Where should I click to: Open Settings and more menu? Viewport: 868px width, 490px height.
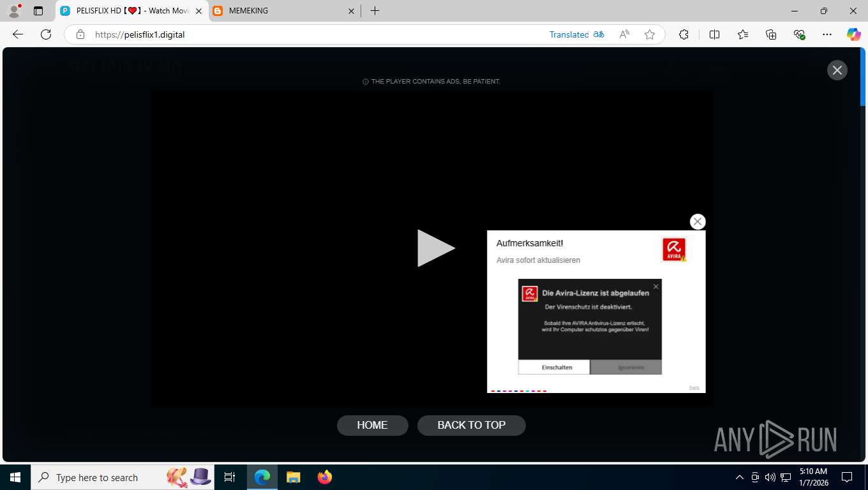827,34
